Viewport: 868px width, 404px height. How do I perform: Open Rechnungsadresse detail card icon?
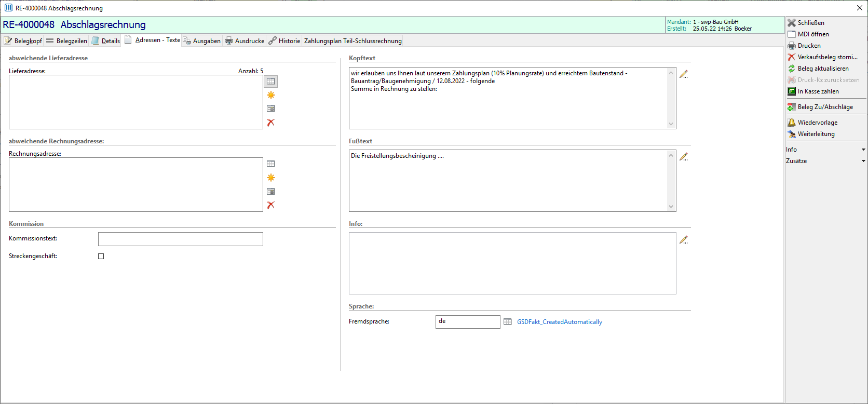point(271,192)
